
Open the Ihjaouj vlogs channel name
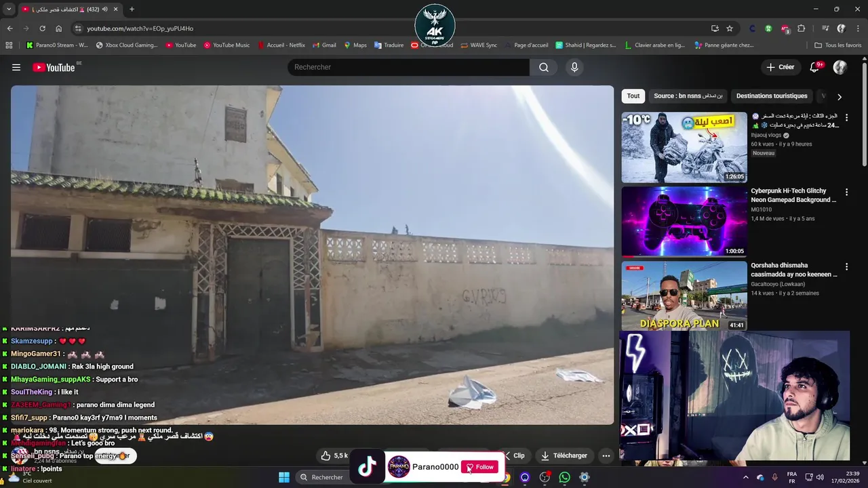click(x=766, y=135)
